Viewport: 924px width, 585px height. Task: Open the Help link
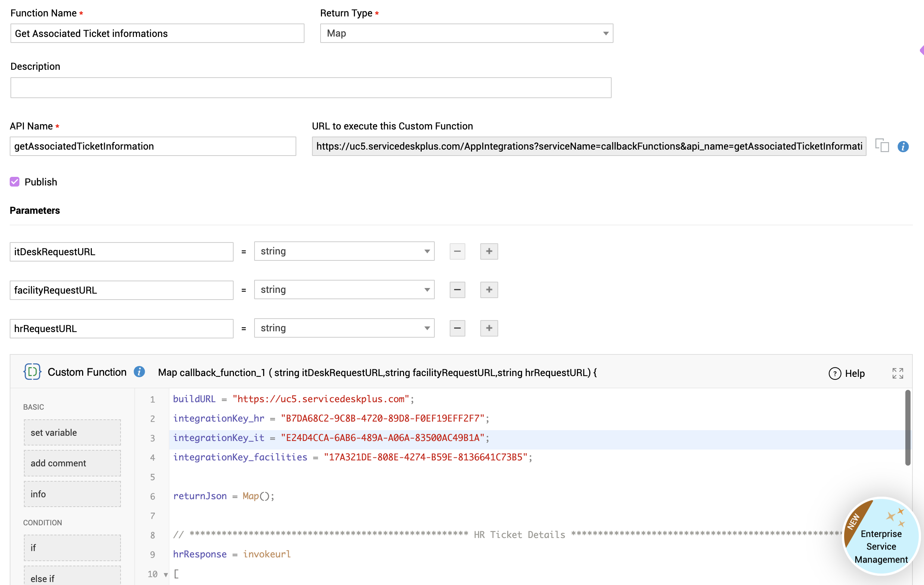[847, 373]
